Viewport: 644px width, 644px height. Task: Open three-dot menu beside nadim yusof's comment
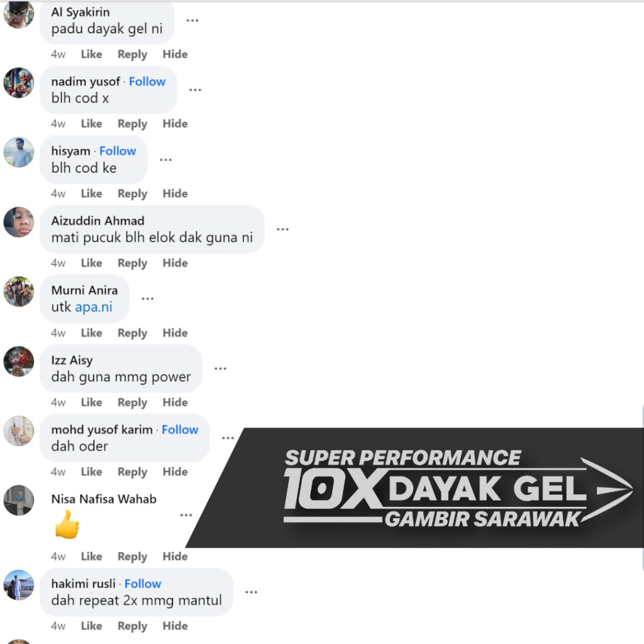click(195, 89)
